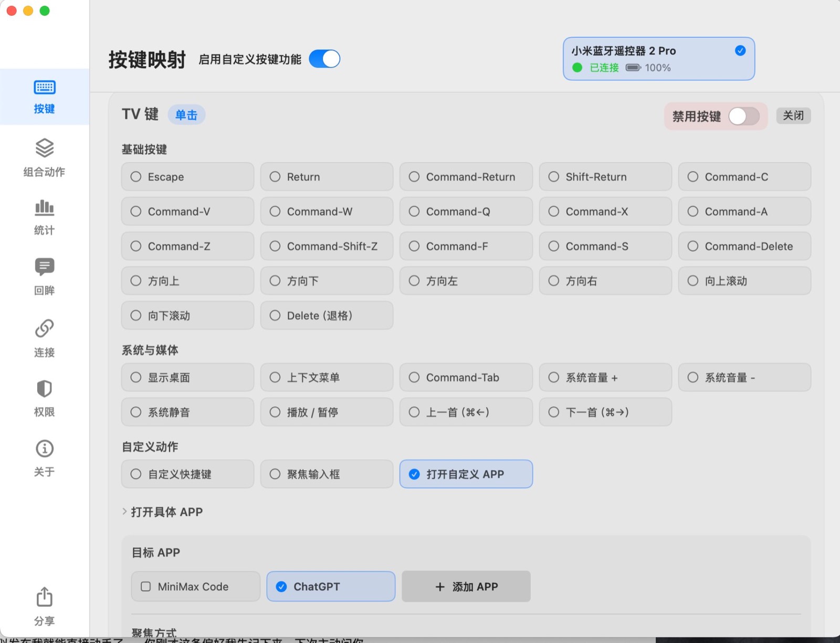840x643 pixels.
Task: Click the green connected status dot
Action: point(577,68)
